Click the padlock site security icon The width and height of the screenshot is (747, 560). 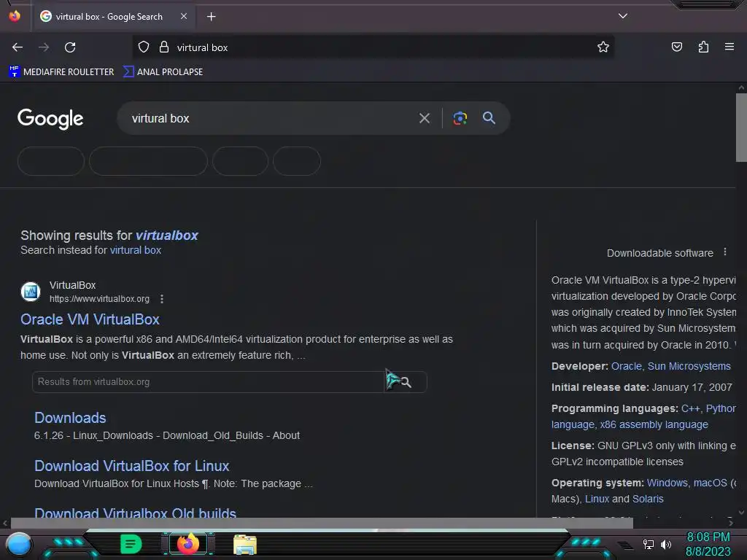[x=164, y=47]
